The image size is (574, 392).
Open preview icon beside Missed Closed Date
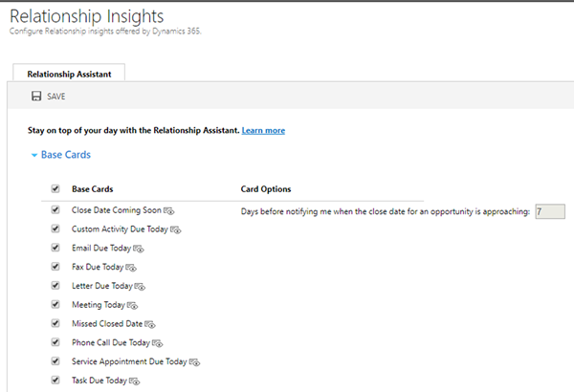click(x=151, y=325)
